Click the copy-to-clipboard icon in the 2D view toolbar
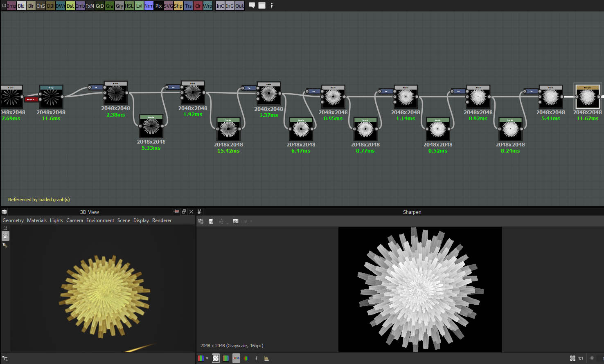 tap(201, 221)
